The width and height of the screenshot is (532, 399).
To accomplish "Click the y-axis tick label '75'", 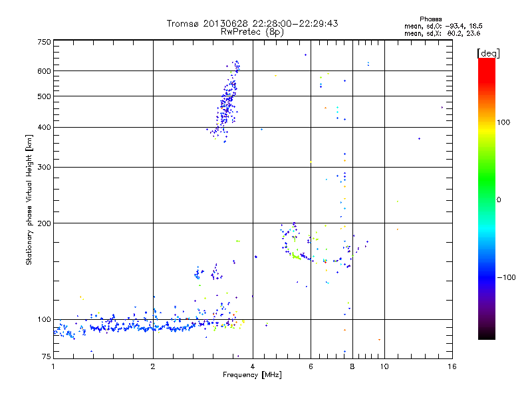I will 47,356.
